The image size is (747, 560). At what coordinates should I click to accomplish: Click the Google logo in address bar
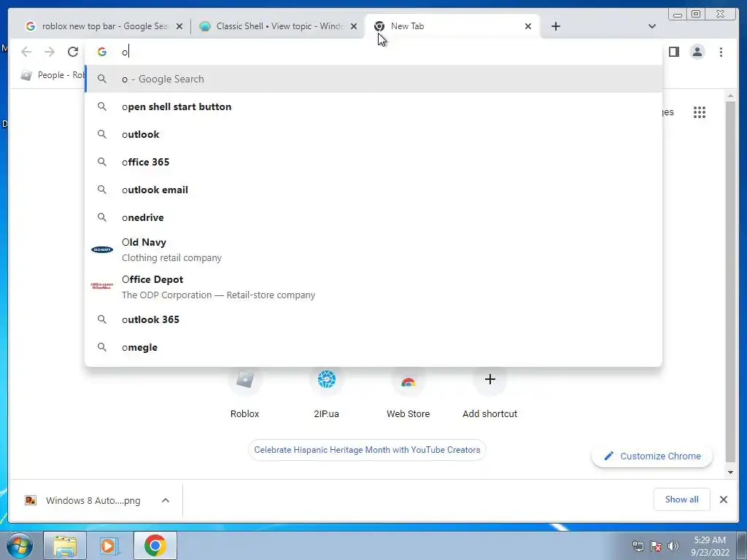coord(102,52)
